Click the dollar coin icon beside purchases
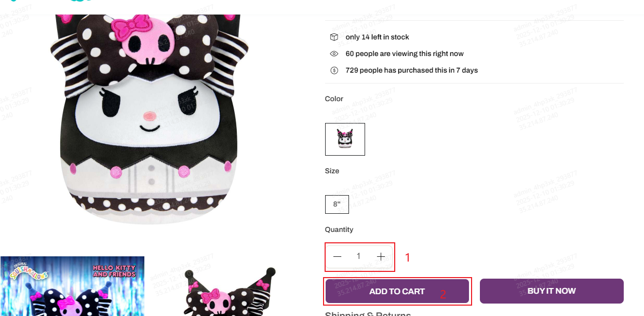Image resolution: width=644 pixels, height=316 pixels. click(334, 70)
